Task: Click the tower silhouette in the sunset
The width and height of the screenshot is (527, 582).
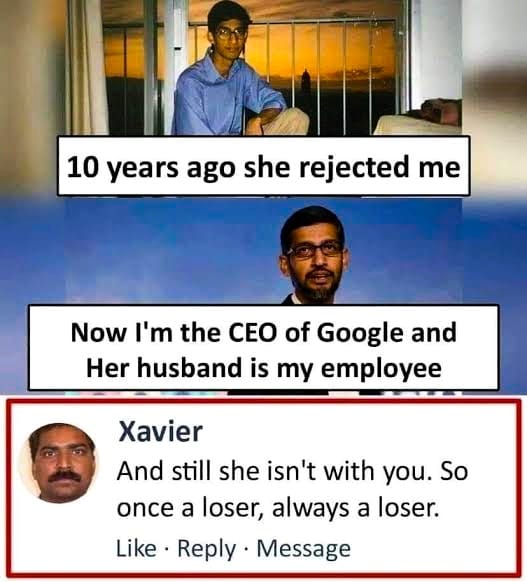Action: point(305,79)
